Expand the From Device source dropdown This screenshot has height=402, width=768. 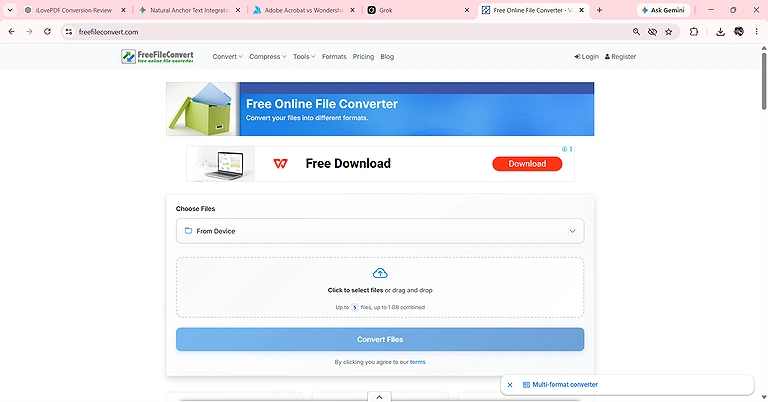[380, 231]
